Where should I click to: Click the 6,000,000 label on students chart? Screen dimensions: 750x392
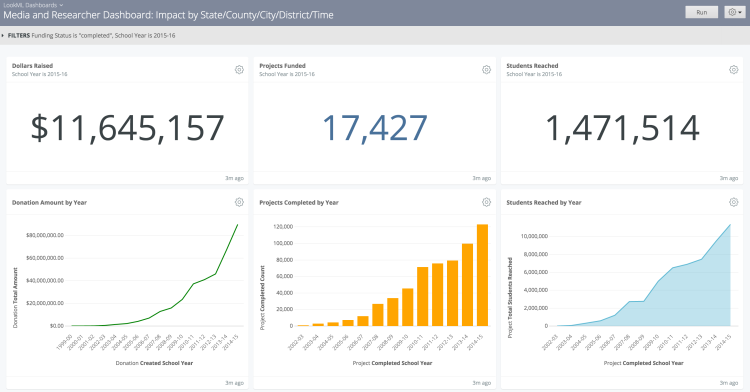tap(536, 272)
